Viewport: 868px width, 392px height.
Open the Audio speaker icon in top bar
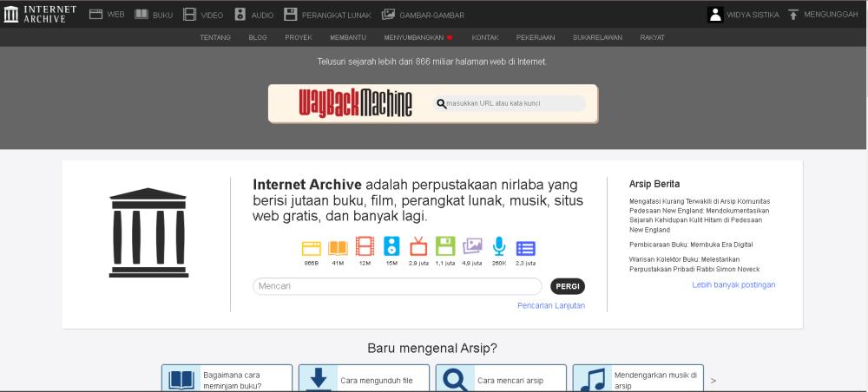pos(240,15)
